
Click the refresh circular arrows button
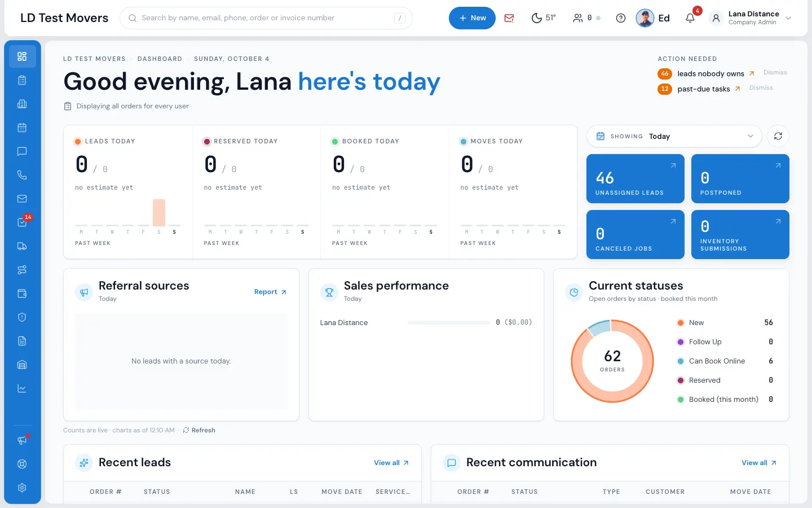coord(778,136)
